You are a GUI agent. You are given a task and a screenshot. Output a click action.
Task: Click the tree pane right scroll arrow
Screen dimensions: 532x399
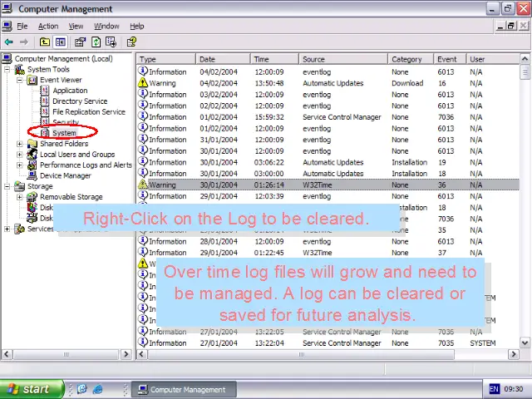tap(126, 355)
